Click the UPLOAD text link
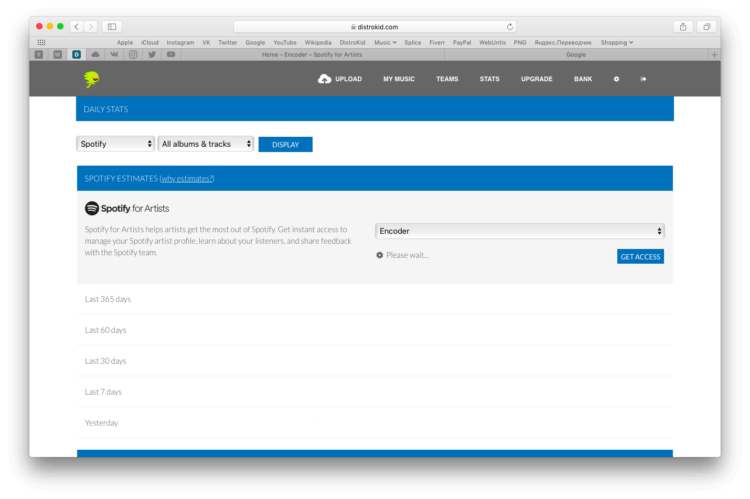Image resolution: width=750 pixels, height=499 pixels. (x=348, y=79)
